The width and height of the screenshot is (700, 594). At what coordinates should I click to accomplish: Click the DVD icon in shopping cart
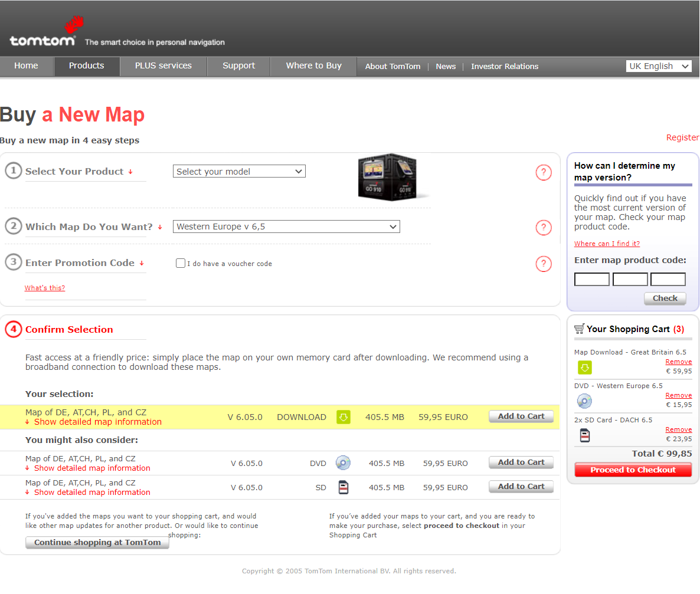coord(584,401)
